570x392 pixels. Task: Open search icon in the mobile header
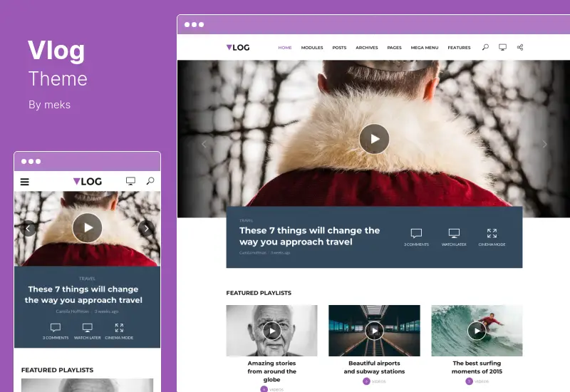150,181
